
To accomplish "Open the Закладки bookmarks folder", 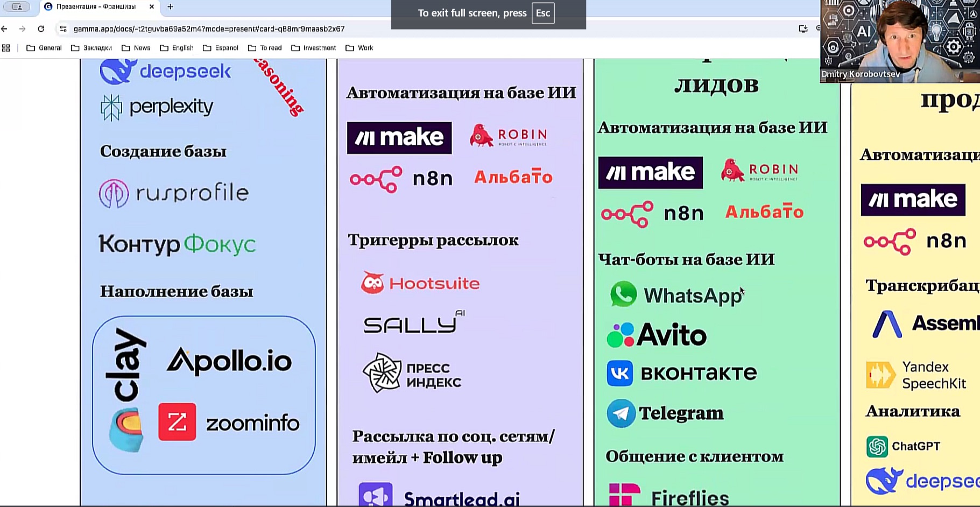I will coord(91,48).
